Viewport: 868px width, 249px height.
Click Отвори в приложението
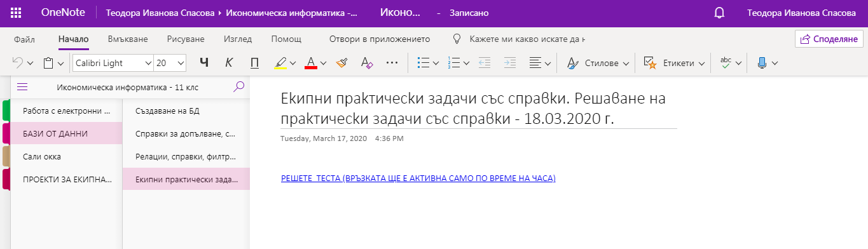380,39
